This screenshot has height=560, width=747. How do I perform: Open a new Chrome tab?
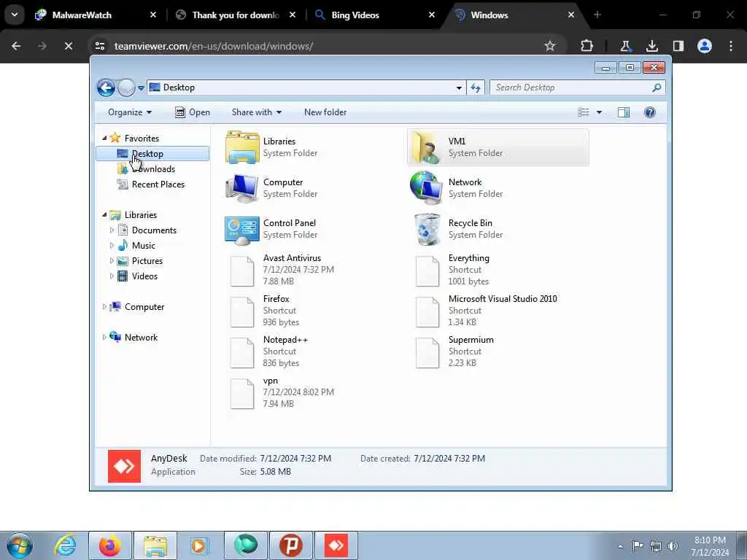597,15
